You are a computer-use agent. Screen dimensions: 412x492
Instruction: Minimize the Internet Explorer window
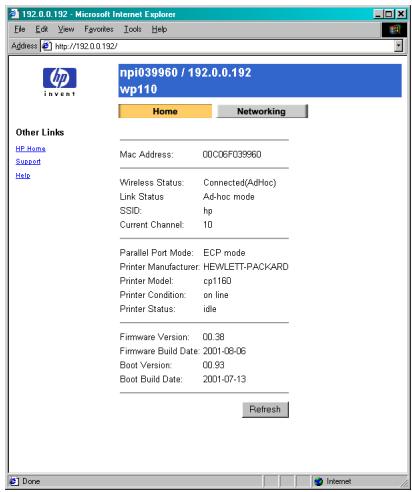pyautogui.click(x=378, y=14)
